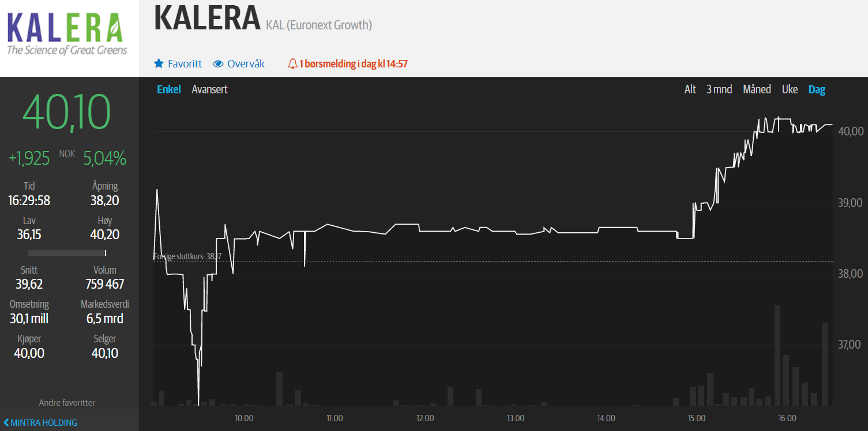Click the KALERA stock title heading
868x431 pixels.
tap(207, 18)
